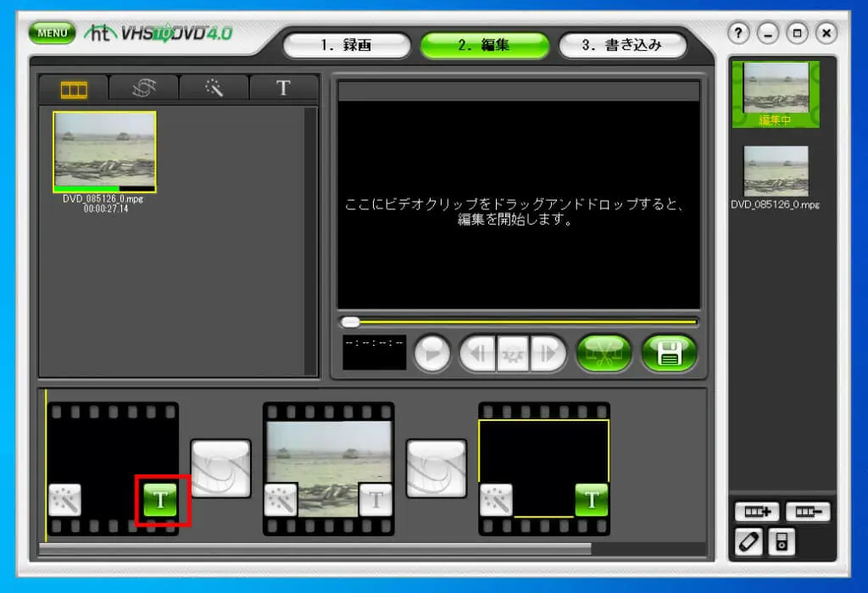Click the remove filmstrip minus button
Image resolution: width=868 pixels, height=593 pixels.
(x=807, y=512)
